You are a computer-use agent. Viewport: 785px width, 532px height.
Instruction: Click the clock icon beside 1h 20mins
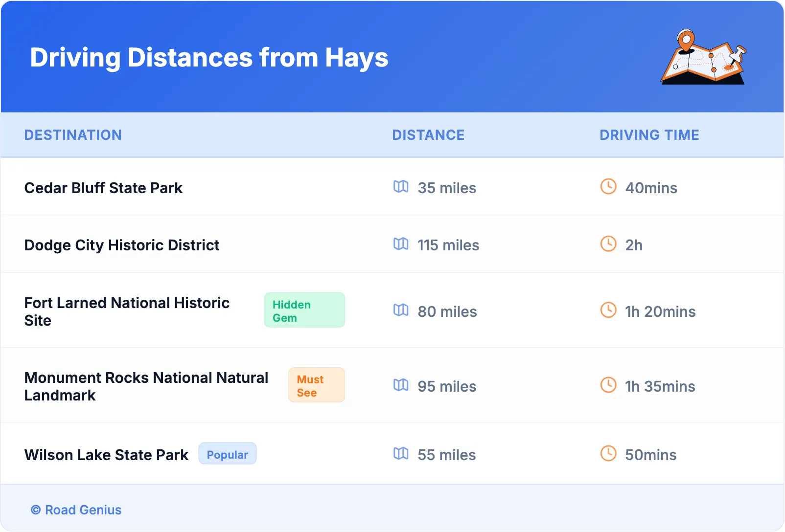click(x=608, y=310)
